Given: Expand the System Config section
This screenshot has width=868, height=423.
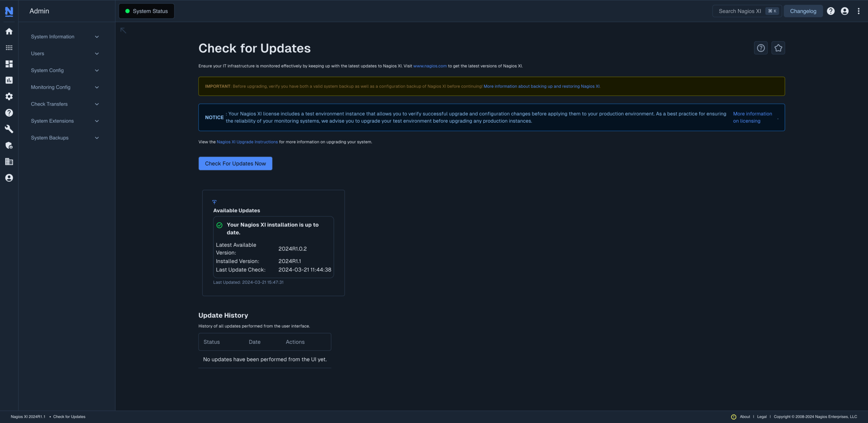Looking at the screenshot, I should (64, 70).
